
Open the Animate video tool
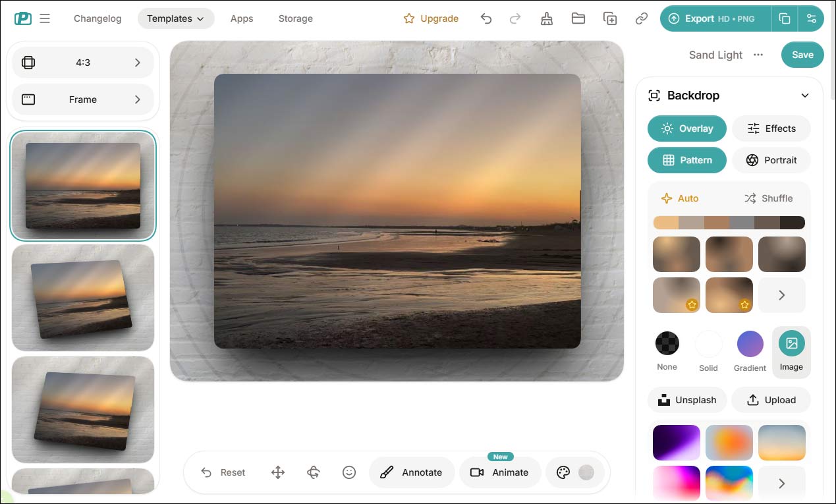500,472
